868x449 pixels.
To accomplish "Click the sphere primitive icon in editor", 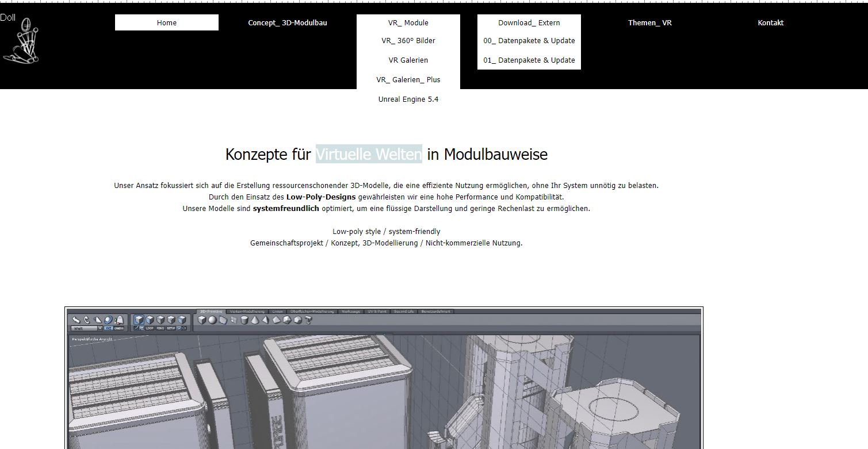I will pos(212,320).
